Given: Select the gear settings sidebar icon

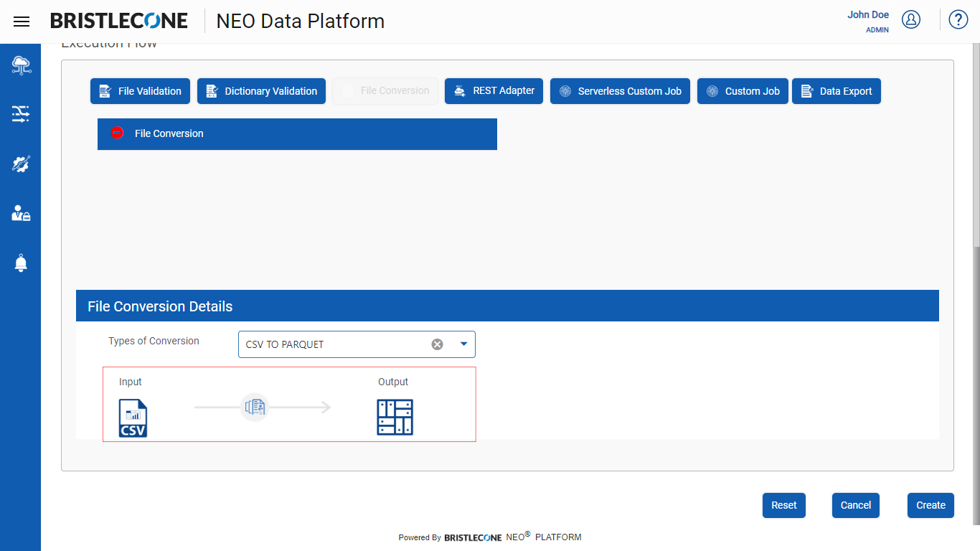Looking at the screenshot, I should click(21, 164).
